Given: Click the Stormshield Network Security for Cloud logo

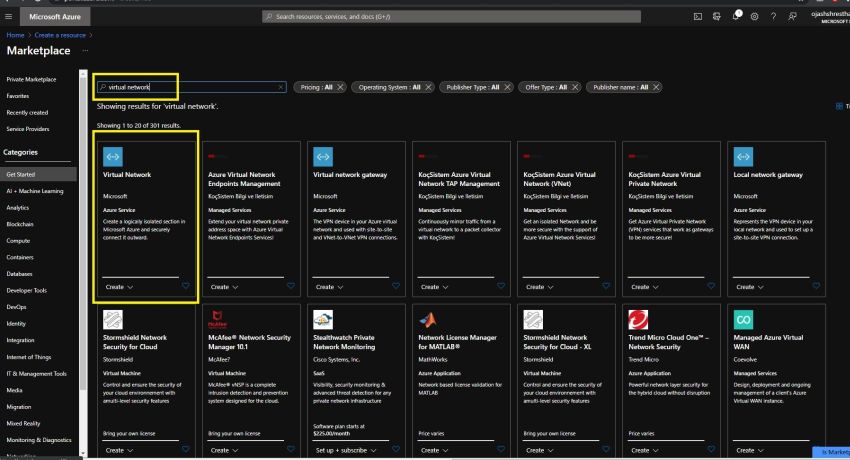Looking at the screenshot, I should click(x=113, y=320).
